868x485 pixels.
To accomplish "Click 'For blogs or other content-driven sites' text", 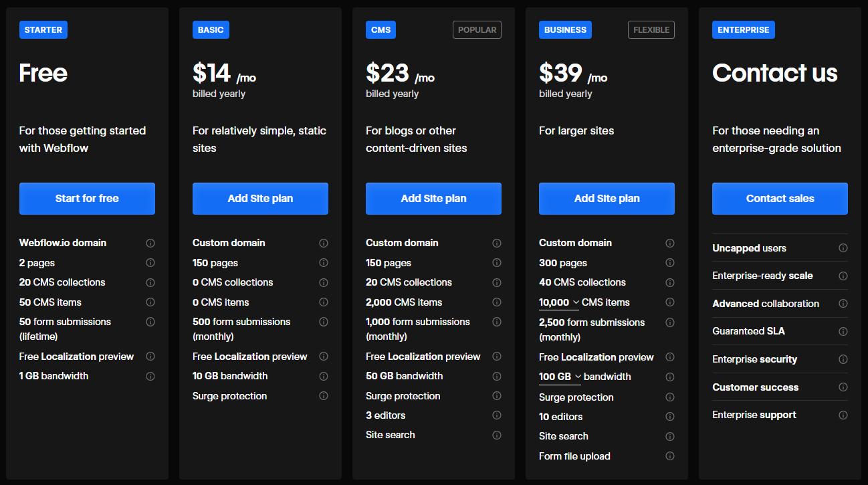I will [x=417, y=139].
